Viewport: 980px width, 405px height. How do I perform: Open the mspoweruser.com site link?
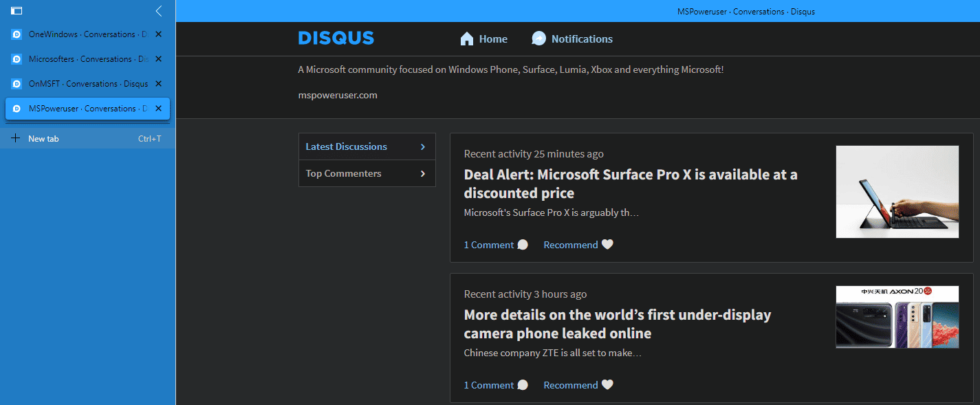click(x=338, y=95)
